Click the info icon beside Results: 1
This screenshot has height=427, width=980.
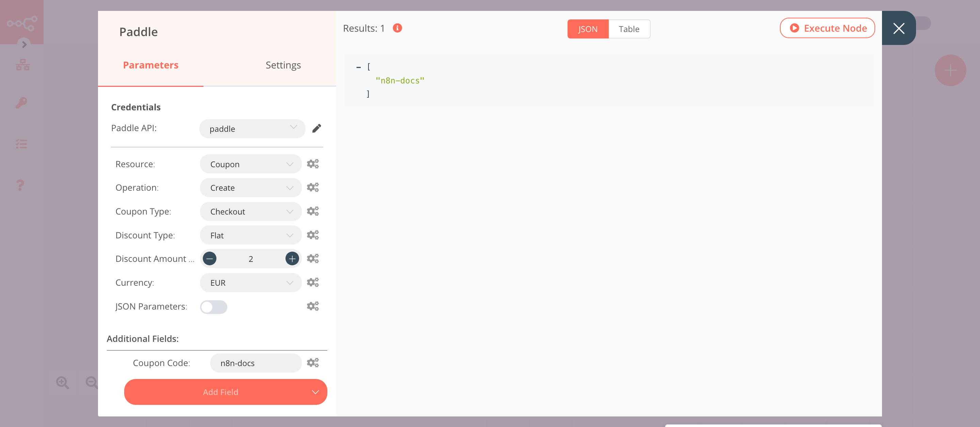point(397,28)
